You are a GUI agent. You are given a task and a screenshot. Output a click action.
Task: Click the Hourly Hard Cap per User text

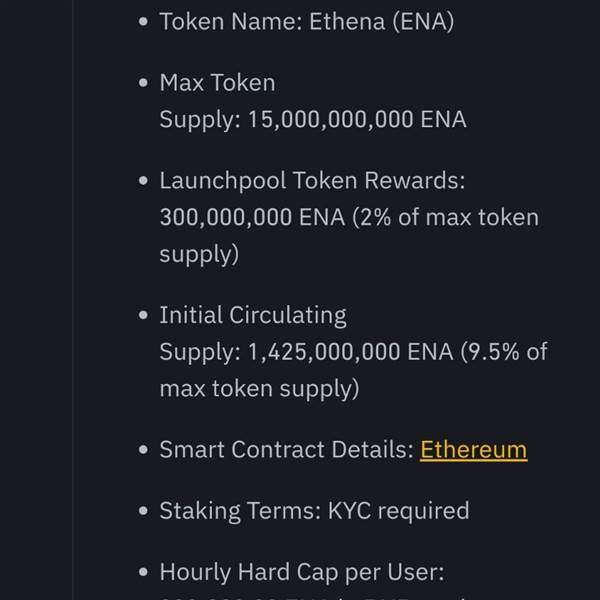302,572
